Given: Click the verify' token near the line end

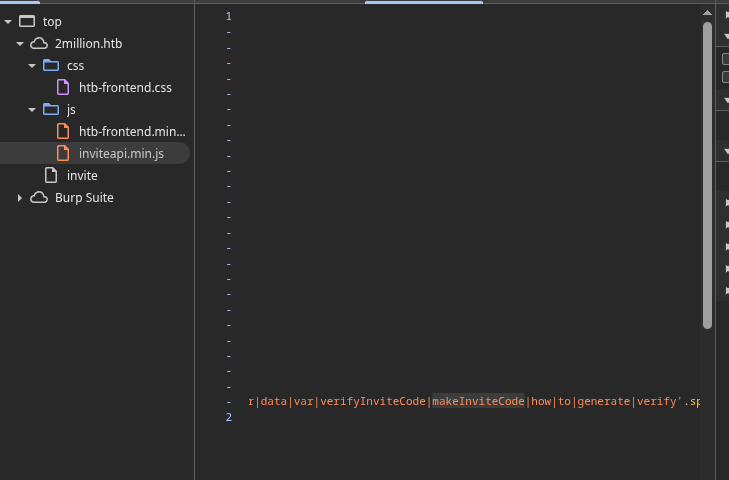Looking at the screenshot, I should [x=659, y=401].
